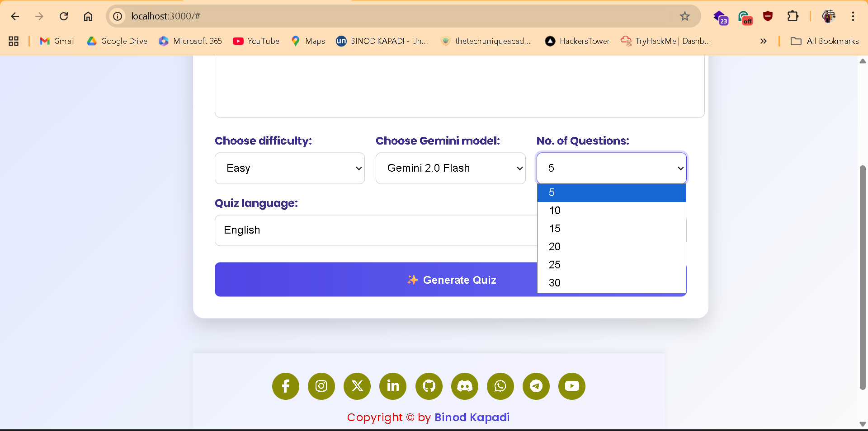The height and width of the screenshot is (431, 868).
Task: Open the All Bookmarks folder
Action: (x=825, y=41)
